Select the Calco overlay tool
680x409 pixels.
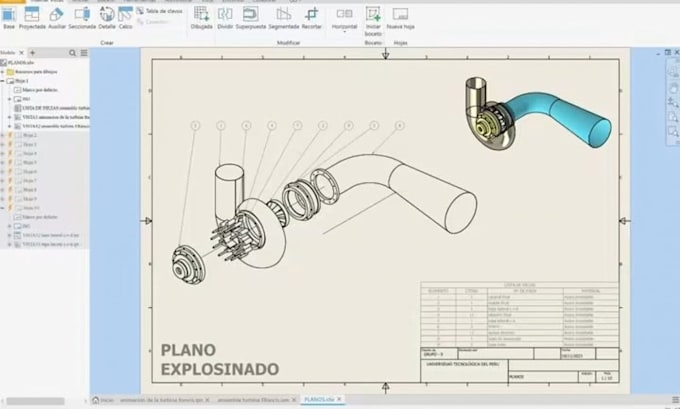[x=125, y=18]
